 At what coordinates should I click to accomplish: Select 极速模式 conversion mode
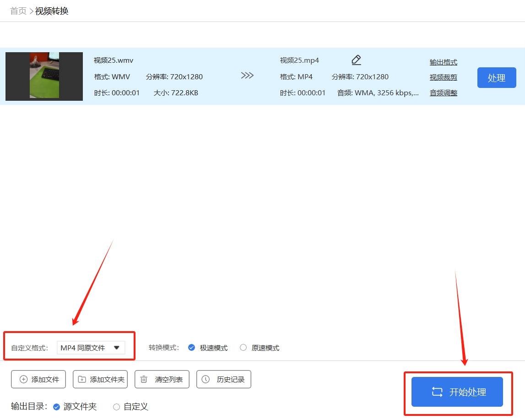click(x=192, y=348)
